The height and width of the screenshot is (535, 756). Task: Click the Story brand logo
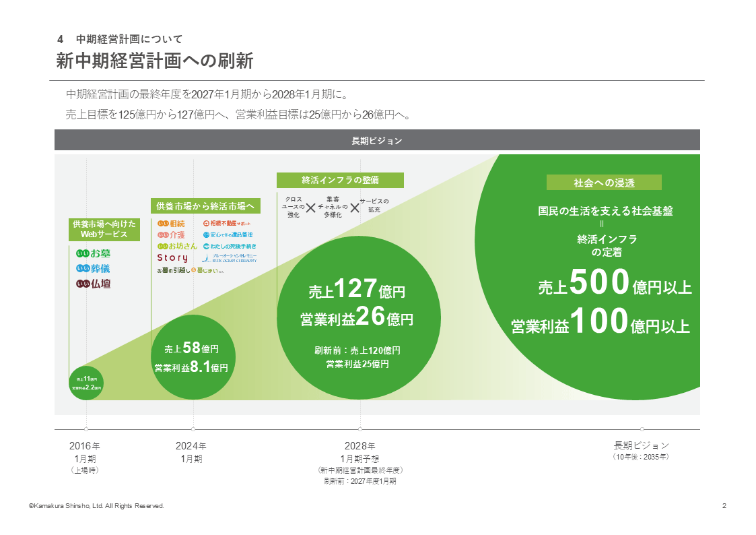point(172,258)
